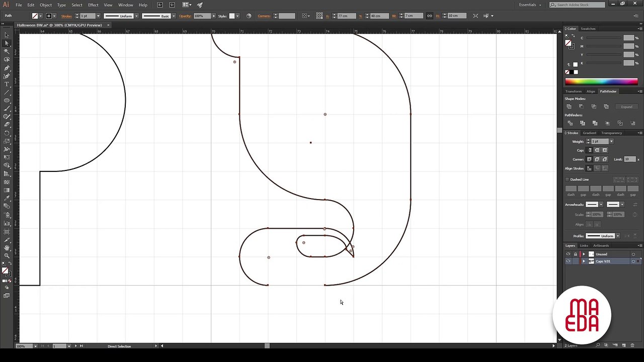The height and width of the screenshot is (362, 644).
Task: Toggle visibility of the Unused layer
Action: [568, 254]
